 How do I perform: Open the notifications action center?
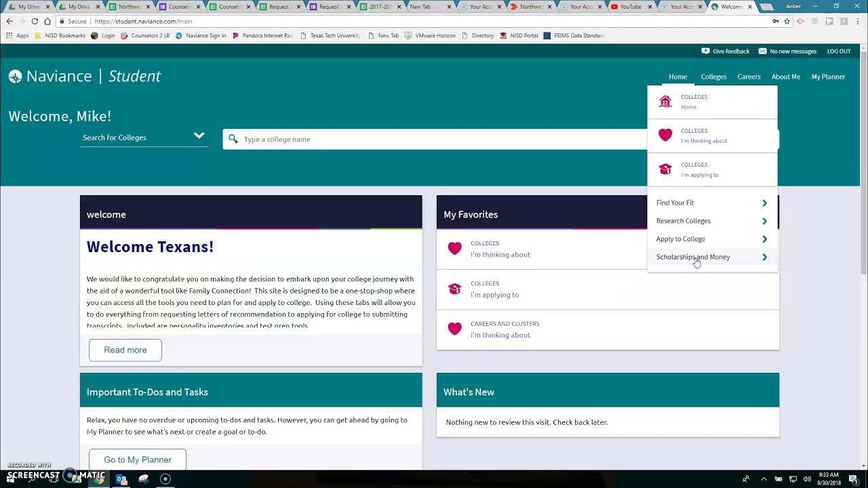click(x=853, y=479)
